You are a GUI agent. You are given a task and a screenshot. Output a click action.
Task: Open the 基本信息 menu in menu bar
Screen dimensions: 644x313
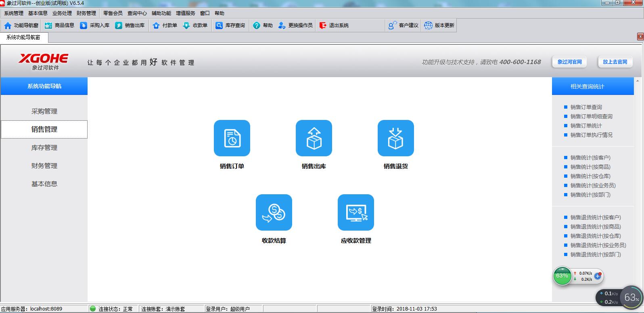point(38,13)
